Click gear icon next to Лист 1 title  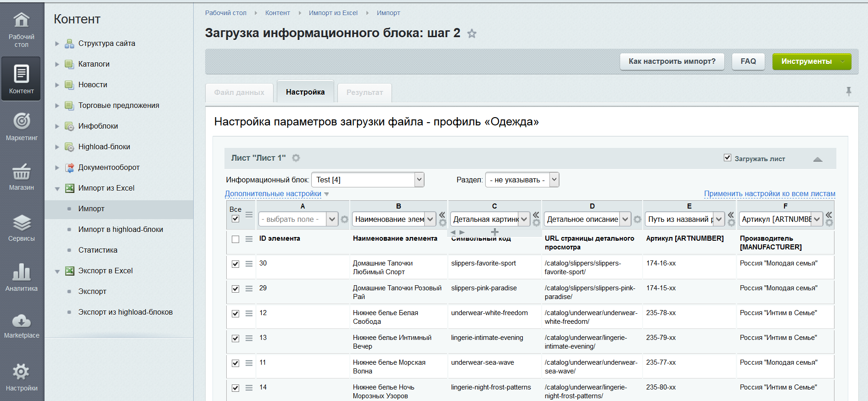[296, 158]
